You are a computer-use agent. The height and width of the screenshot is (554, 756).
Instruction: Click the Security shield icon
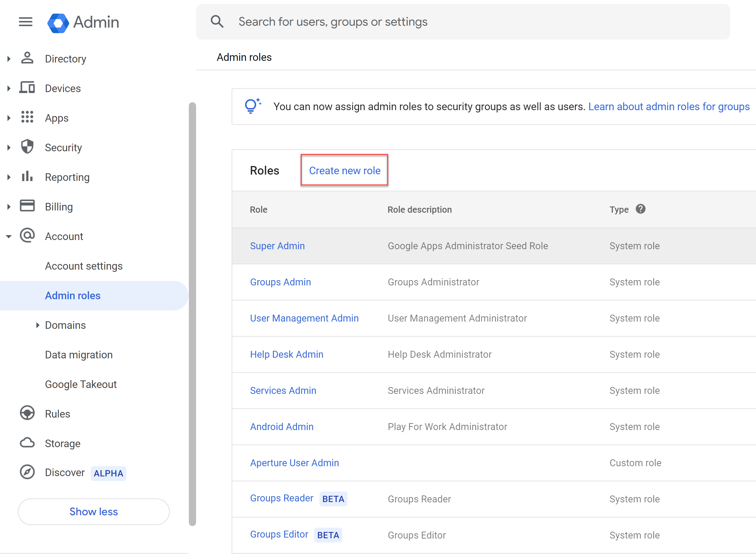coord(27,147)
